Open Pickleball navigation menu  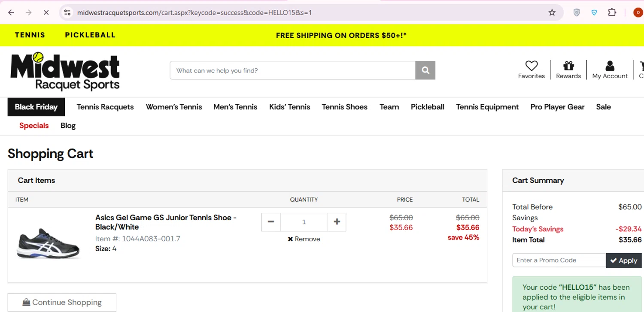(x=428, y=107)
